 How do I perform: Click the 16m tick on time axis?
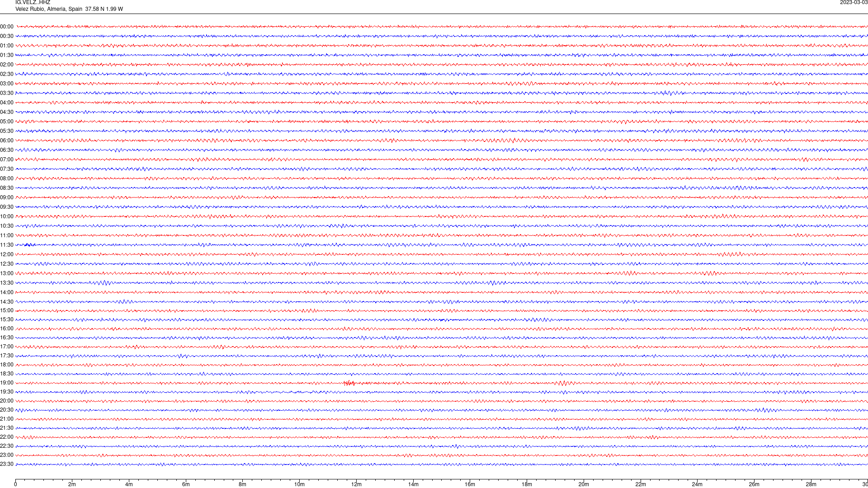470,484
